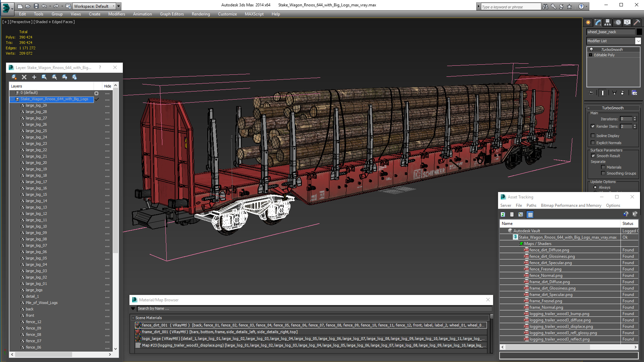The height and width of the screenshot is (362, 644).
Task: Enable Explicit Normals checkbox
Action: 593,143
